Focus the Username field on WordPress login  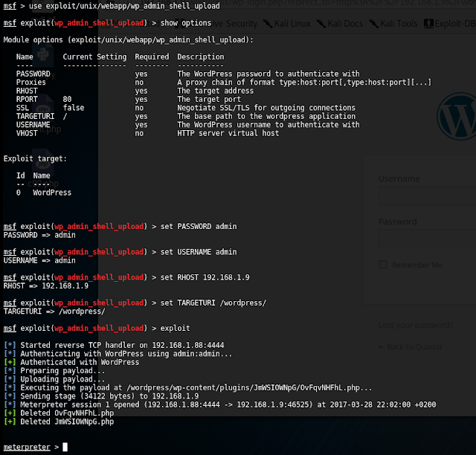tap(428, 196)
